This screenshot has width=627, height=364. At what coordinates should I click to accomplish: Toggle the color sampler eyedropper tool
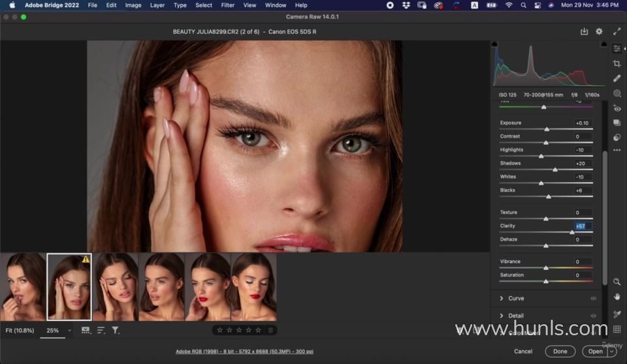tap(617, 314)
